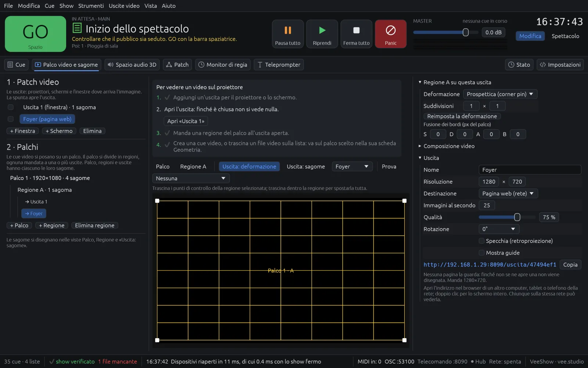Select the Foyer route under Regione A
This screenshot has width=588, height=368.
[x=34, y=214]
